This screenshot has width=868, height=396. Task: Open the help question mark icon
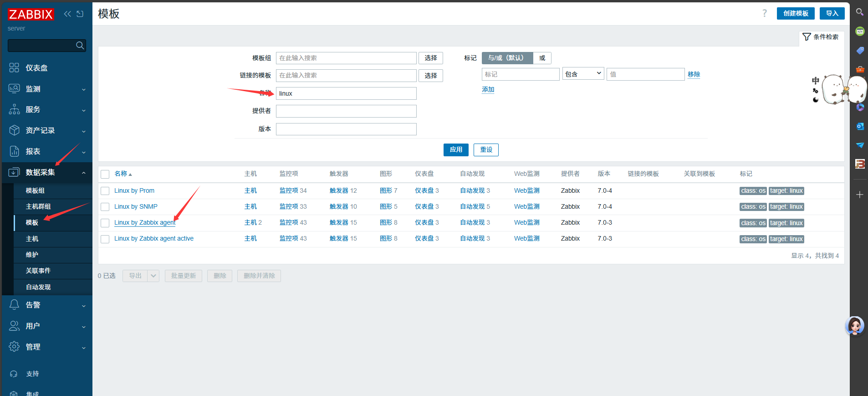(765, 13)
